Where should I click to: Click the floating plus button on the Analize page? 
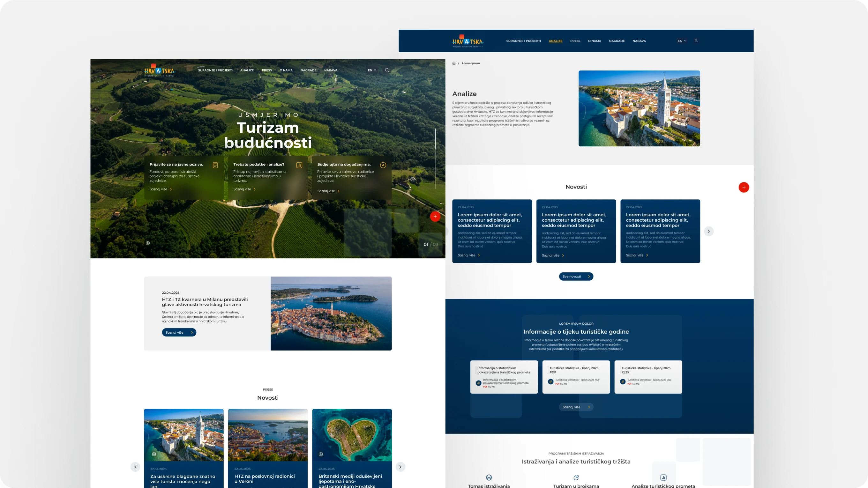(744, 187)
